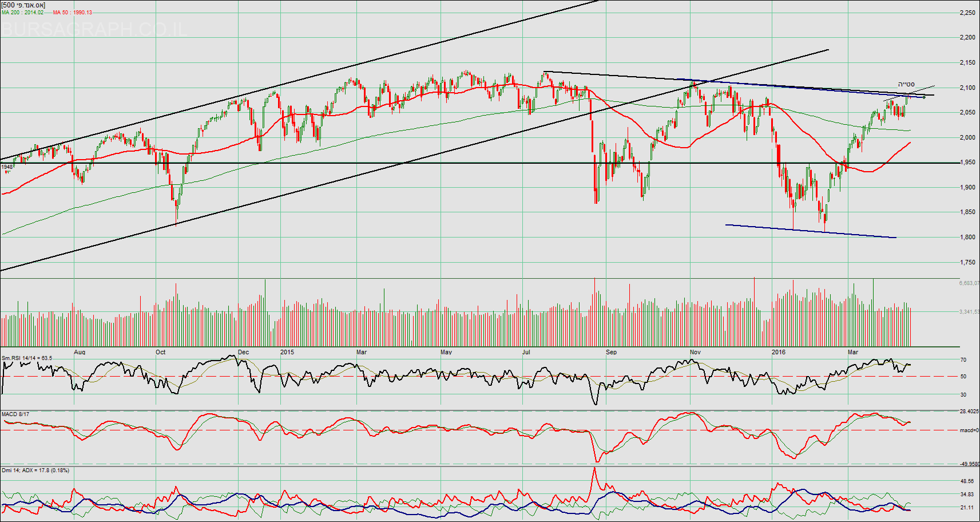Select the MA 50 : 1990.13 legend
Viewport: 980px width, 522px height.
click(73, 13)
